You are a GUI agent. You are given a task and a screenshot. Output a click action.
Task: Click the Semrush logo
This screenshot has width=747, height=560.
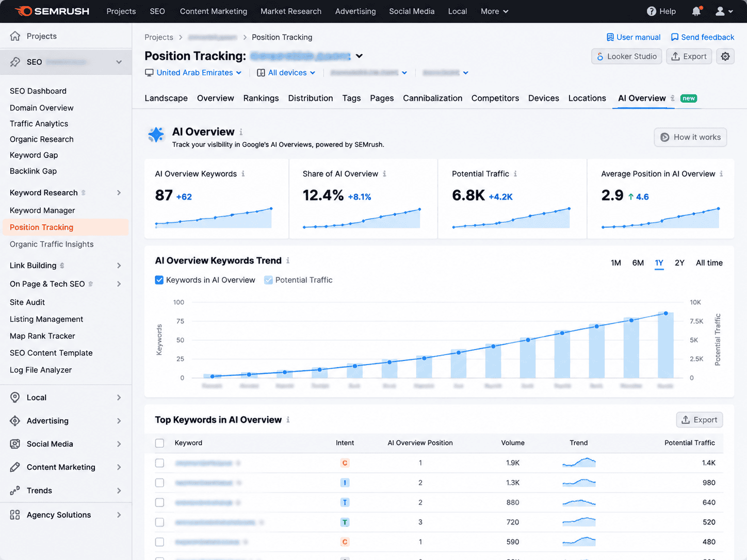pyautogui.click(x=52, y=11)
